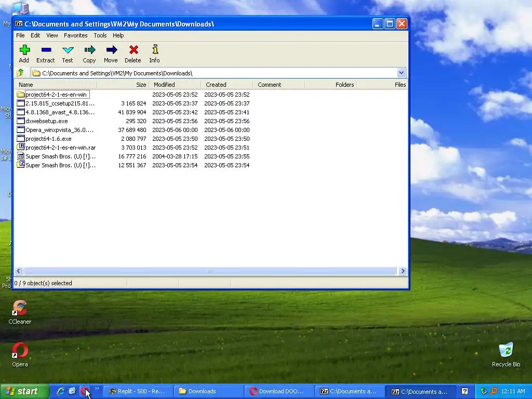Open the Tools menu
This screenshot has width=532, height=399.
(x=100, y=35)
